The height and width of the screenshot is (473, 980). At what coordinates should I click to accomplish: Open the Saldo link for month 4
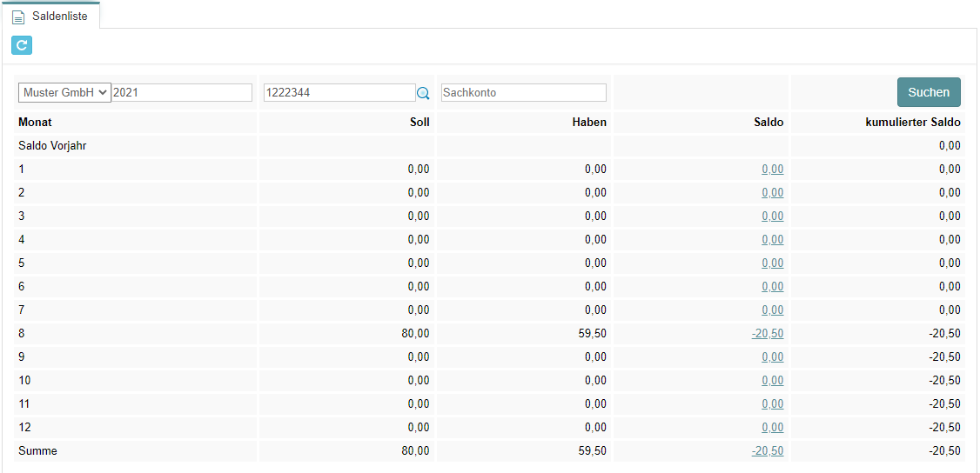[773, 240]
